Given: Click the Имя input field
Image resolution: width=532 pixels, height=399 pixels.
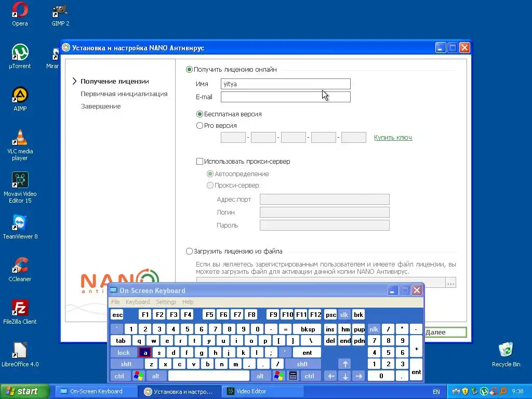Looking at the screenshot, I should pyautogui.click(x=285, y=84).
